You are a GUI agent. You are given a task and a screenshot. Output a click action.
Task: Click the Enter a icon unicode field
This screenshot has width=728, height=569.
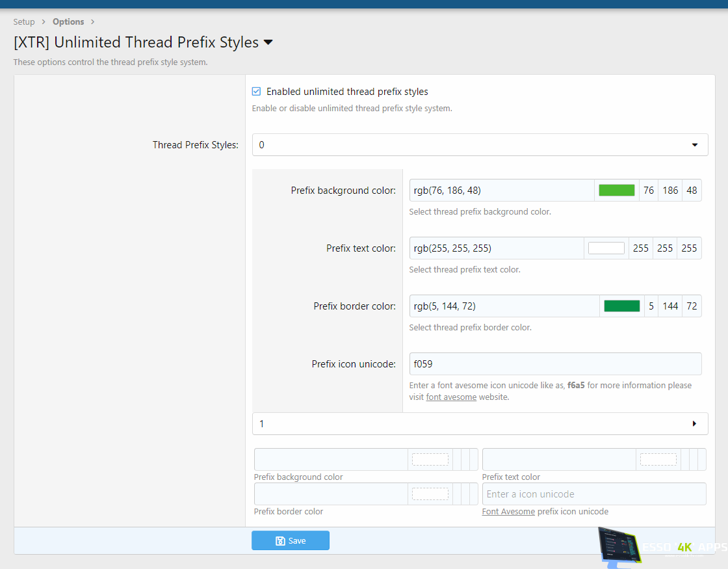[x=593, y=494]
